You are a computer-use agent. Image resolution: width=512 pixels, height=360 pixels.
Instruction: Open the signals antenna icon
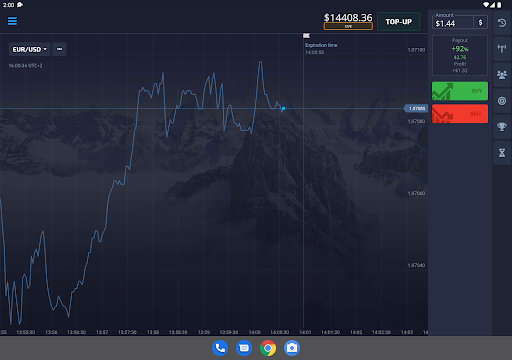pos(502,49)
